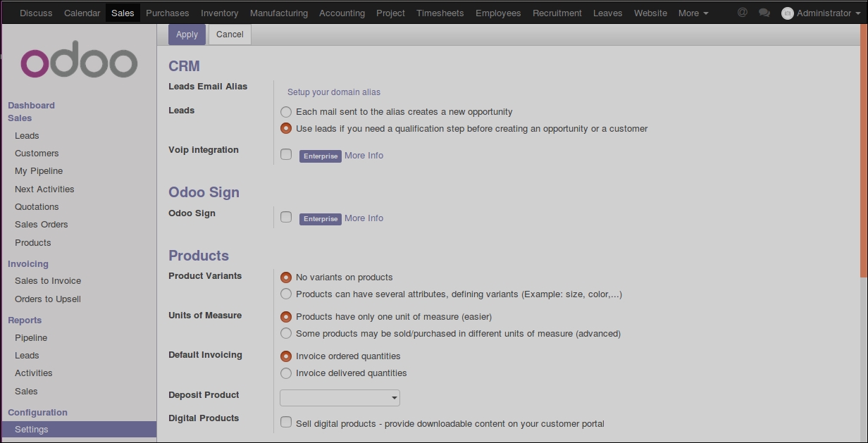
Task: Select 'Products have only one unit of measure'
Action: [x=286, y=317]
